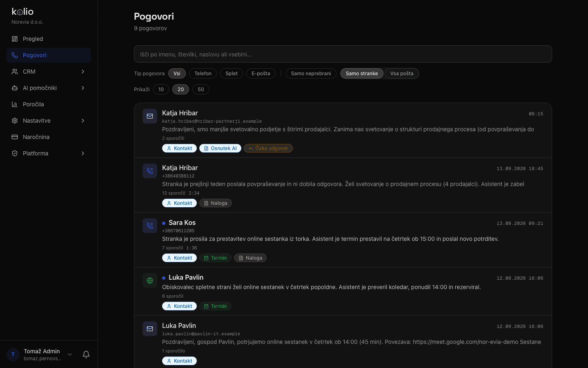Click the conversation search field

343,54
